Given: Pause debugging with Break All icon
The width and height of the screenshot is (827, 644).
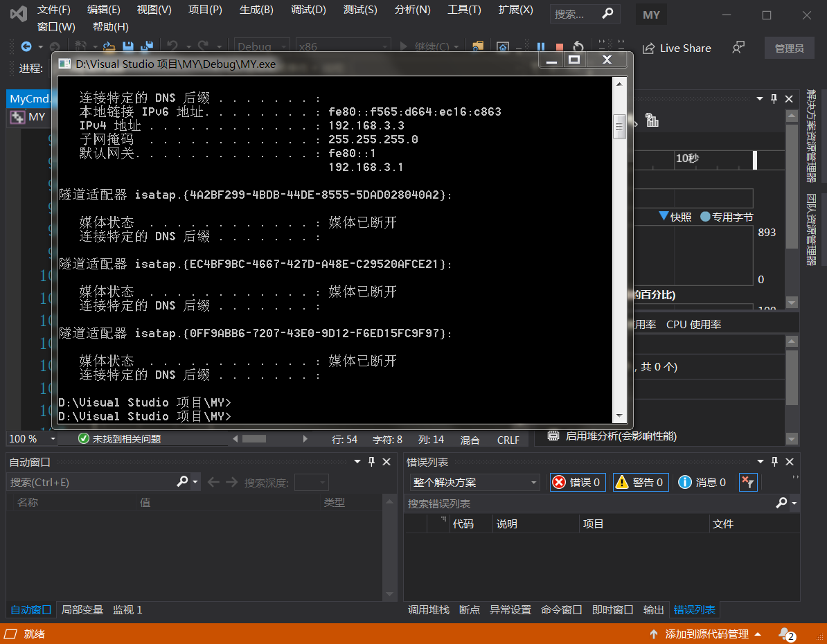Looking at the screenshot, I should 541,47.
